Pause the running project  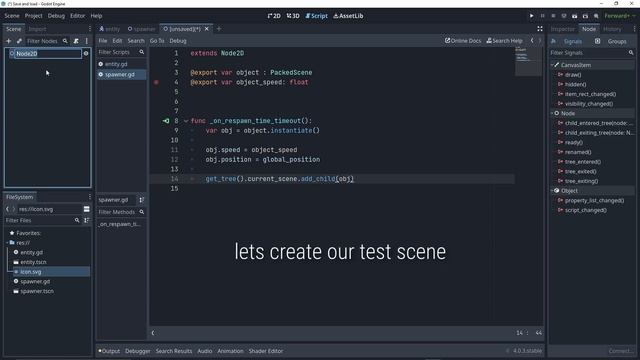[542, 16]
